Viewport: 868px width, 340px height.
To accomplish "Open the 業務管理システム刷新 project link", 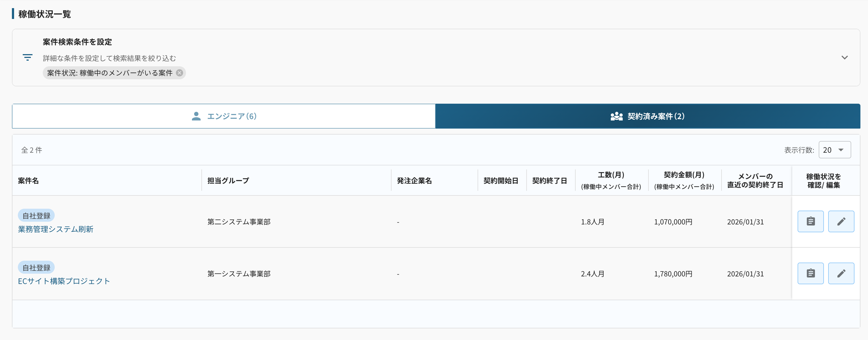I will 56,229.
